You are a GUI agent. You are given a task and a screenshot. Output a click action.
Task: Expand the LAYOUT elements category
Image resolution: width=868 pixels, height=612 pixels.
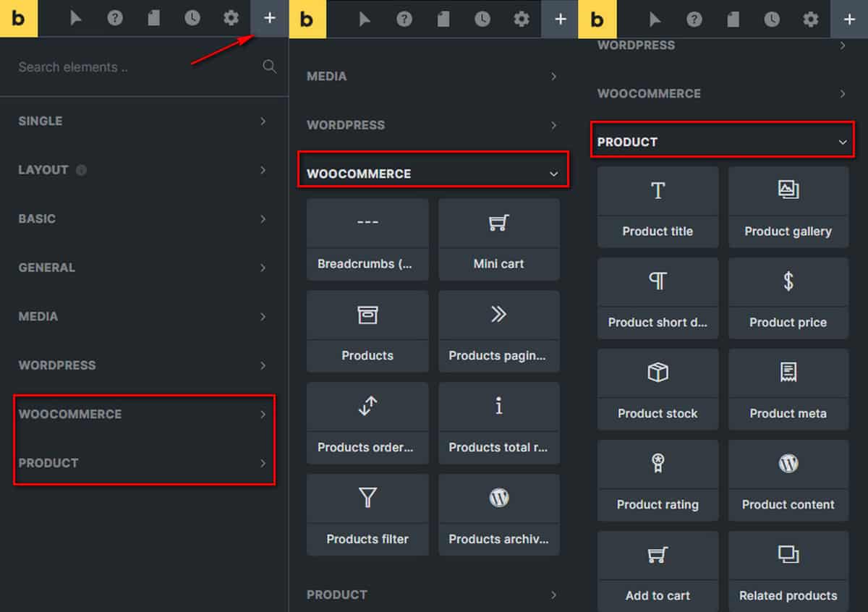pos(143,170)
